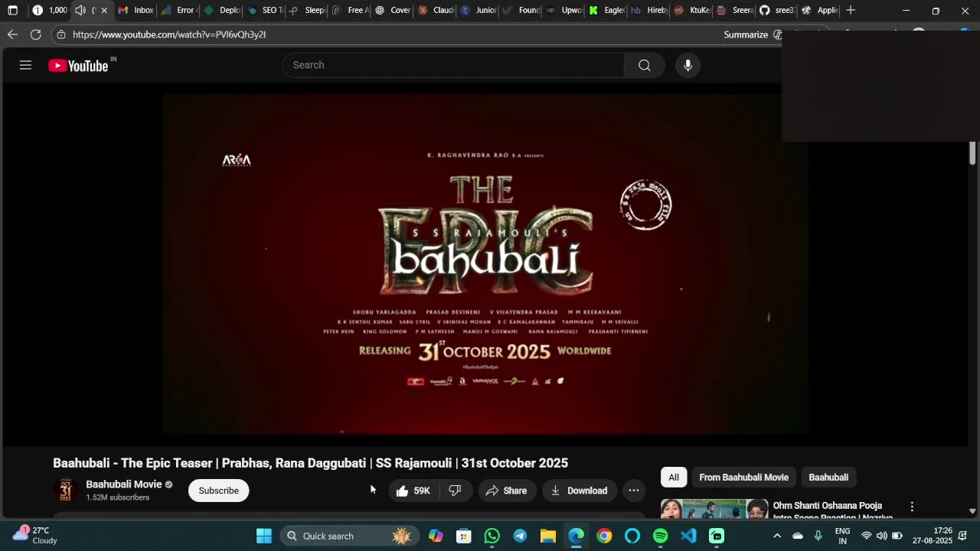The width and height of the screenshot is (980, 551).
Task: Switch to the Upwork browser tab
Action: (x=564, y=11)
